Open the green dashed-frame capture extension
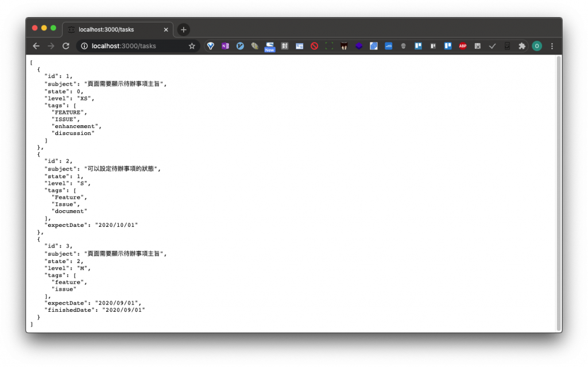Screen dimensions: 588x367 click(x=329, y=46)
